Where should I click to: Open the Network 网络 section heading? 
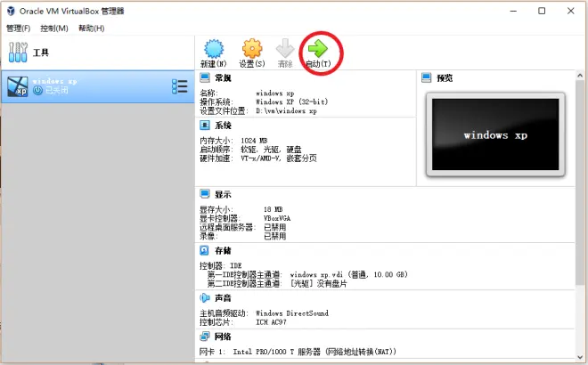(x=223, y=337)
